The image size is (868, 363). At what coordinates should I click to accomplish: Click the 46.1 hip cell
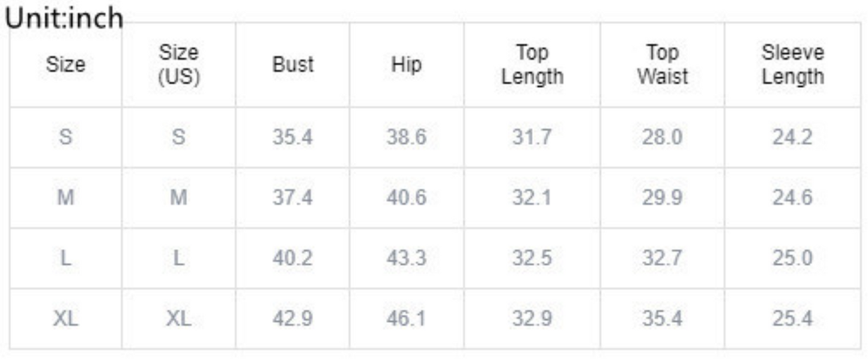(406, 319)
